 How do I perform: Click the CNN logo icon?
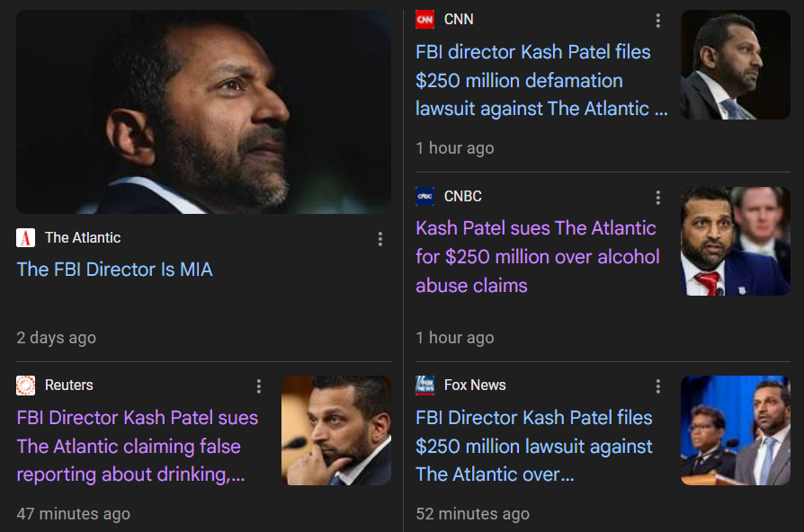pyautogui.click(x=425, y=20)
